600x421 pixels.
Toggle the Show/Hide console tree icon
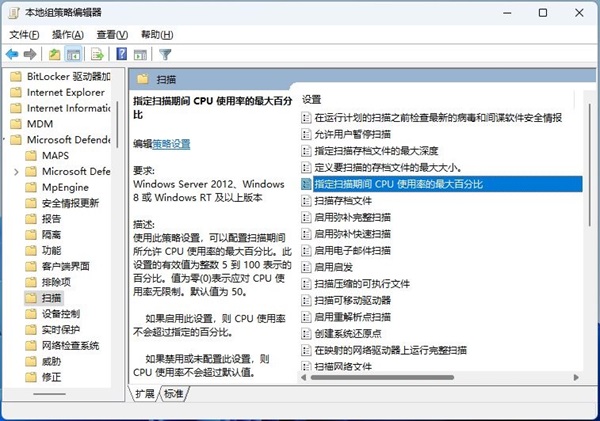73,54
